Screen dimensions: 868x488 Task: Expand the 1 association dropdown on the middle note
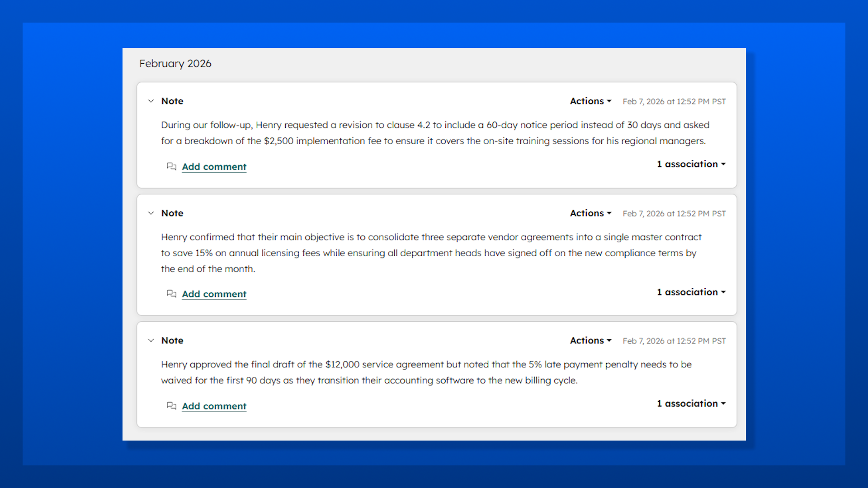click(x=688, y=292)
